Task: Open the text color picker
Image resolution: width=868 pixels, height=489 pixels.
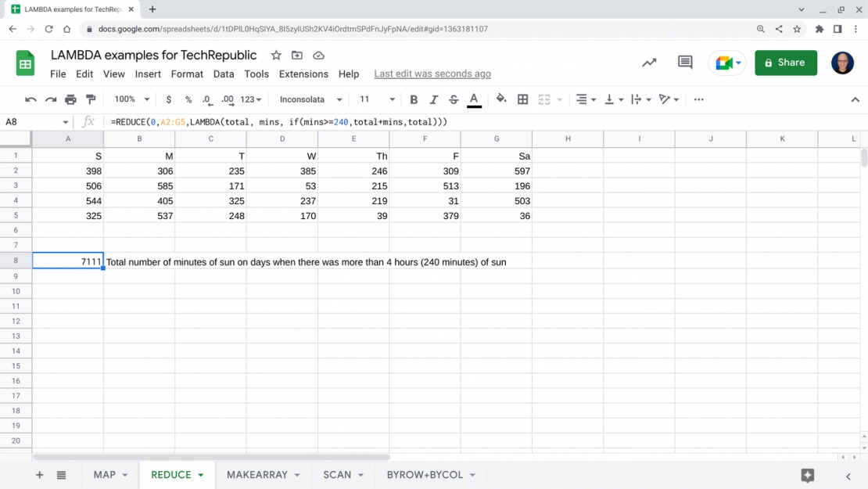Action: (x=472, y=99)
